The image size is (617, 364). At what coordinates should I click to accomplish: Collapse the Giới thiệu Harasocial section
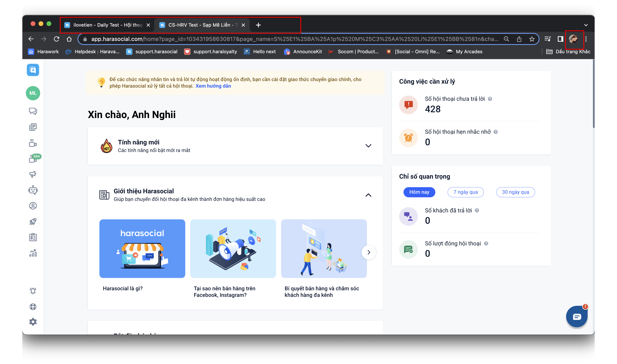[368, 195]
